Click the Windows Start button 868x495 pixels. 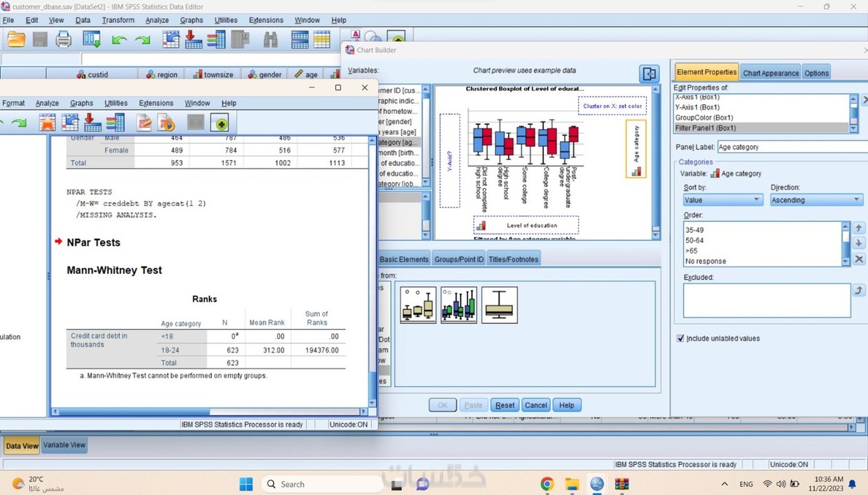point(246,484)
